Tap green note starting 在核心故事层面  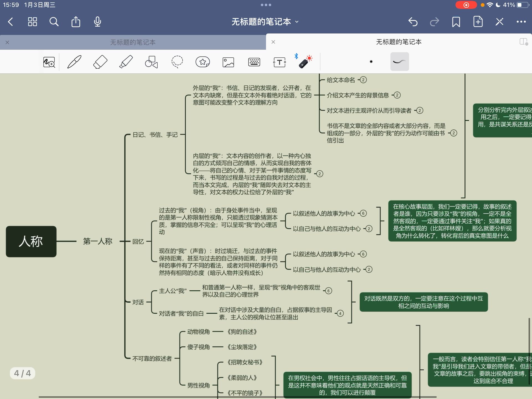click(452, 221)
